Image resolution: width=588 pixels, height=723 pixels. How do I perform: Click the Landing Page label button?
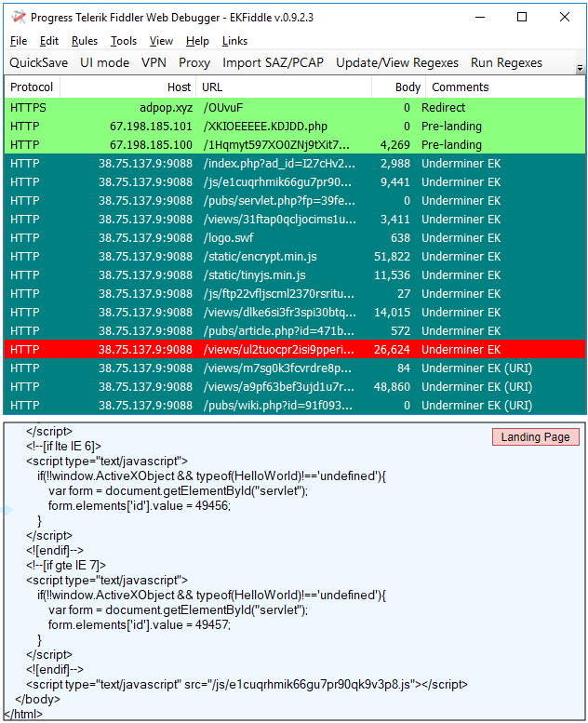[x=536, y=437]
